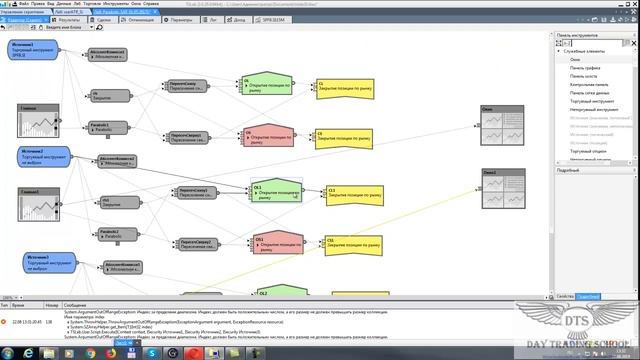Click the open-folder icon in top-right toolbar
The image size is (640, 360).
point(595,19)
